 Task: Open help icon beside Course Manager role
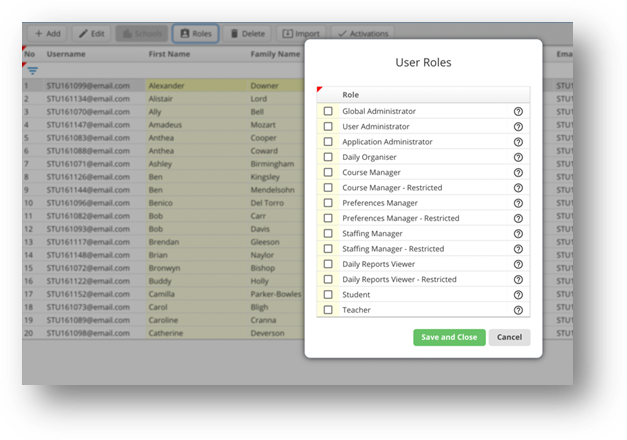(518, 172)
